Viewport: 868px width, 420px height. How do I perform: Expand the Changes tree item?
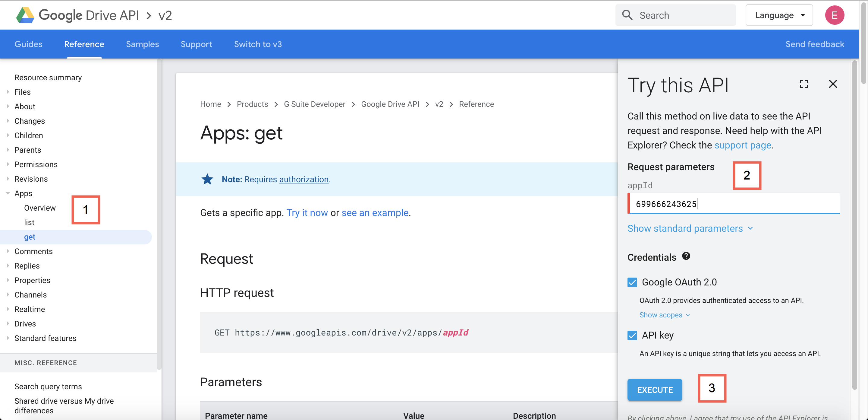[8, 121]
